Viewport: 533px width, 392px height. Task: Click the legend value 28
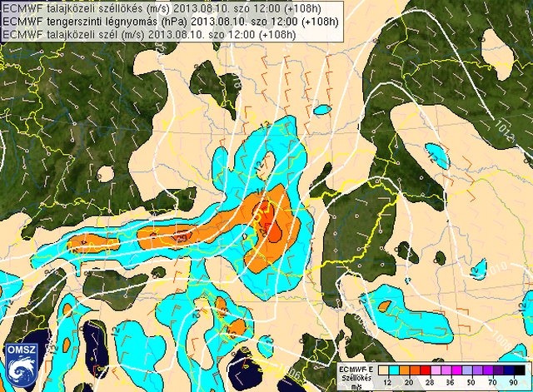[x=430, y=383]
